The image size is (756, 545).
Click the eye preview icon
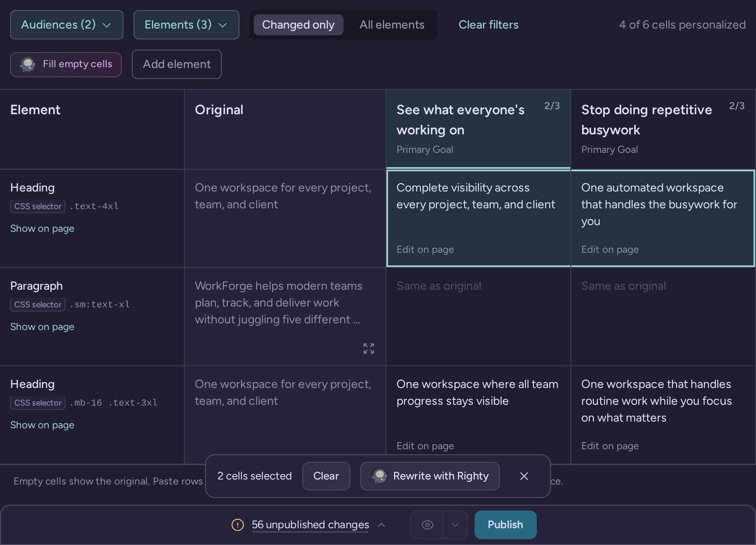click(x=427, y=525)
